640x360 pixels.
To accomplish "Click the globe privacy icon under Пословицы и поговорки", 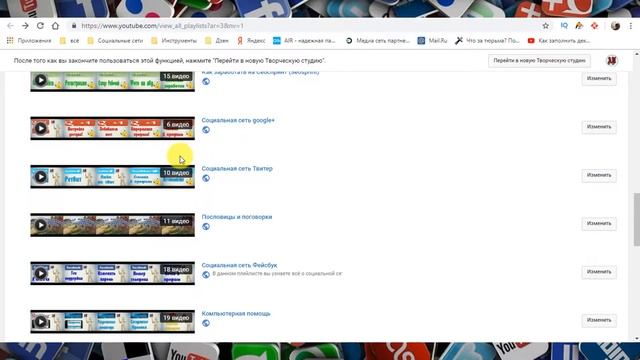I will click(206, 226).
